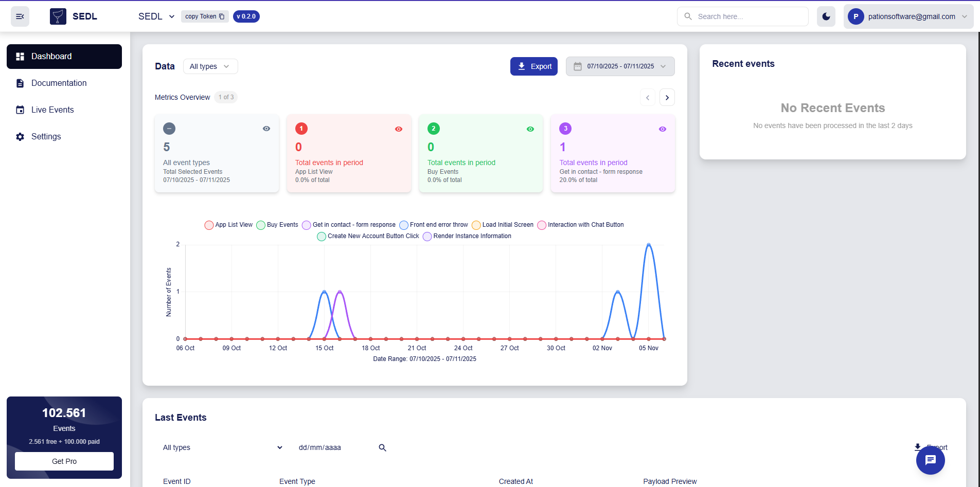Open Settings via the gear icon
The image size is (980, 487).
[x=46, y=136]
